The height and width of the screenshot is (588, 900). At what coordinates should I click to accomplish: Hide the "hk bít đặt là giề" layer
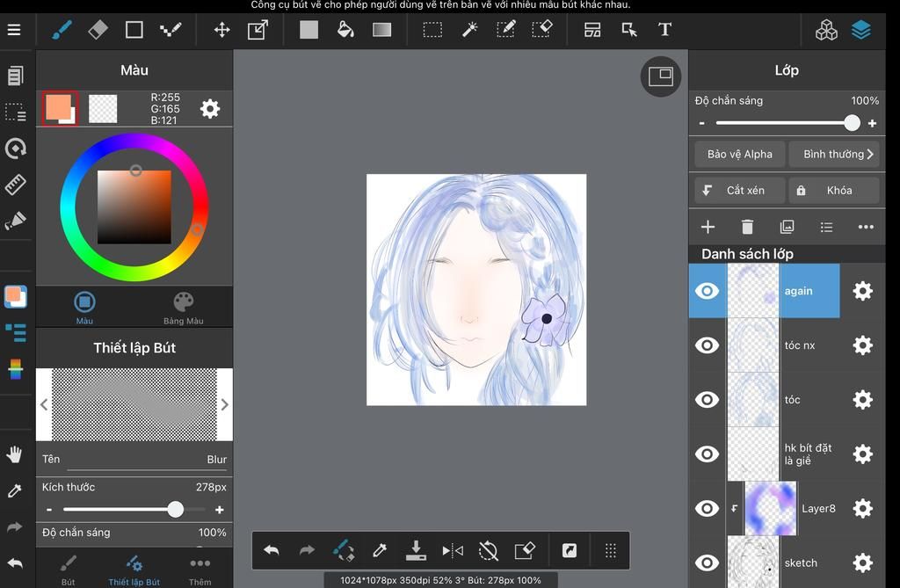(708, 454)
